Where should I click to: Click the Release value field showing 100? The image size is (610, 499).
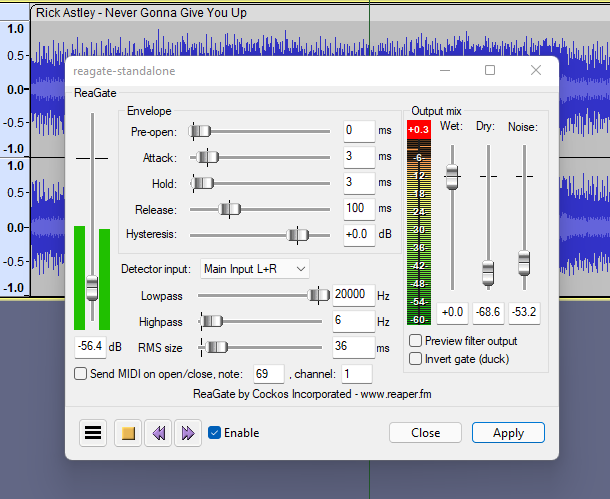point(359,209)
